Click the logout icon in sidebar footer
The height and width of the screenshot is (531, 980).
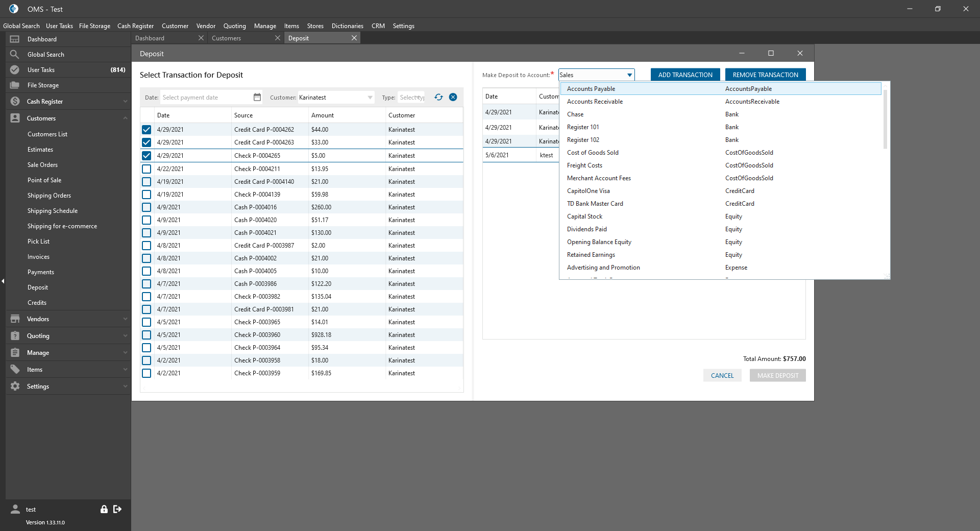tap(117, 509)
